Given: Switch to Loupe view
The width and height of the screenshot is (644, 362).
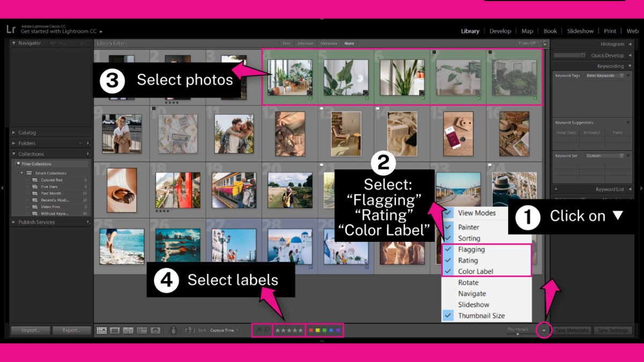Looking at the screenshot, I should click(114, 330).
